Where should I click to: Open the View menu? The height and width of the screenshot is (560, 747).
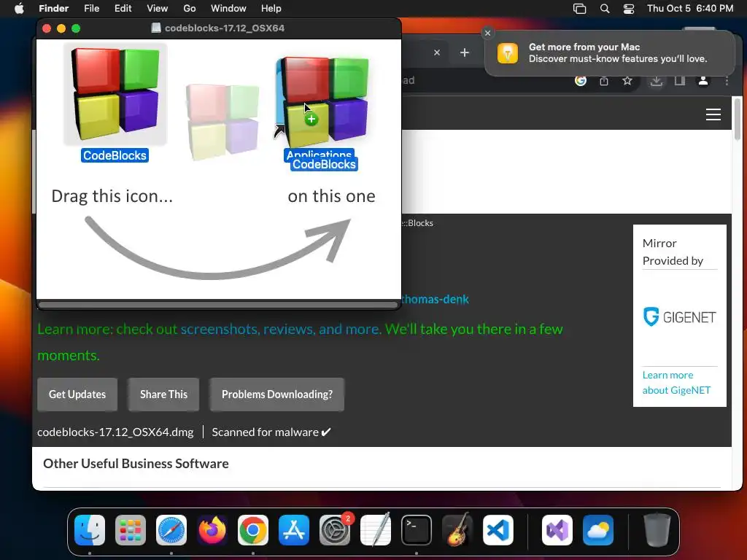tap(158, 9)
